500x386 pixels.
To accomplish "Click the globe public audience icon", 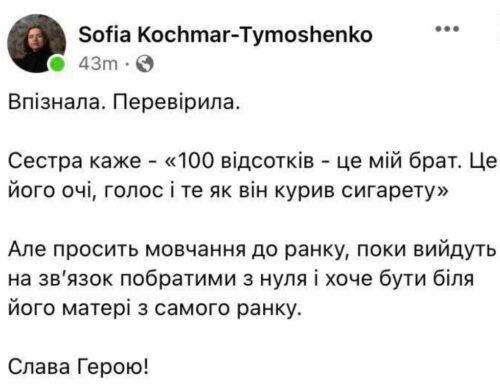I will click(145, 64).
